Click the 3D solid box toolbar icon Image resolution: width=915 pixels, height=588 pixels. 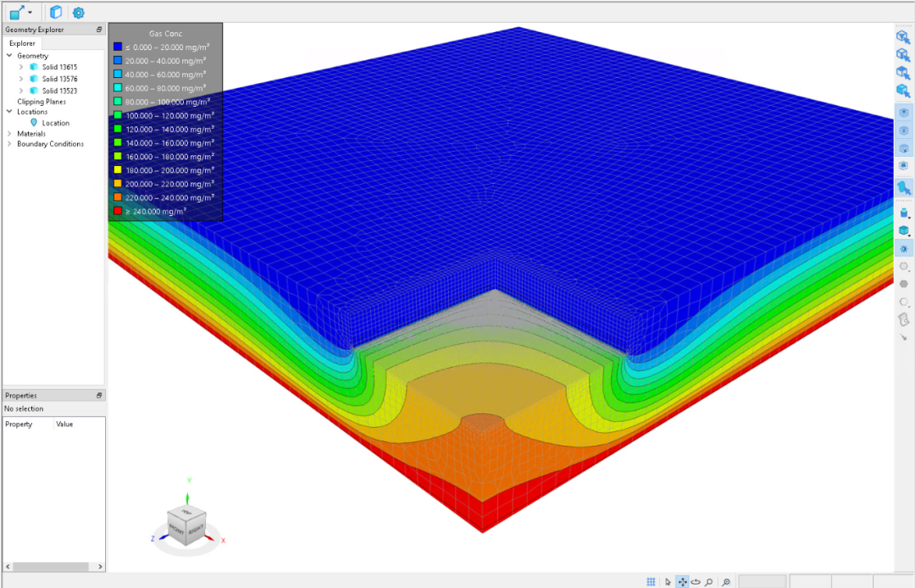click(x=56, y=13)
